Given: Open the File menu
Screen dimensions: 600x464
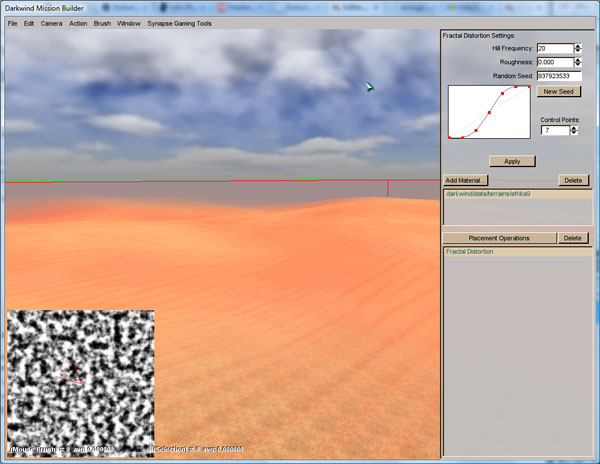Looking at the screenshot, I should 12,22.
